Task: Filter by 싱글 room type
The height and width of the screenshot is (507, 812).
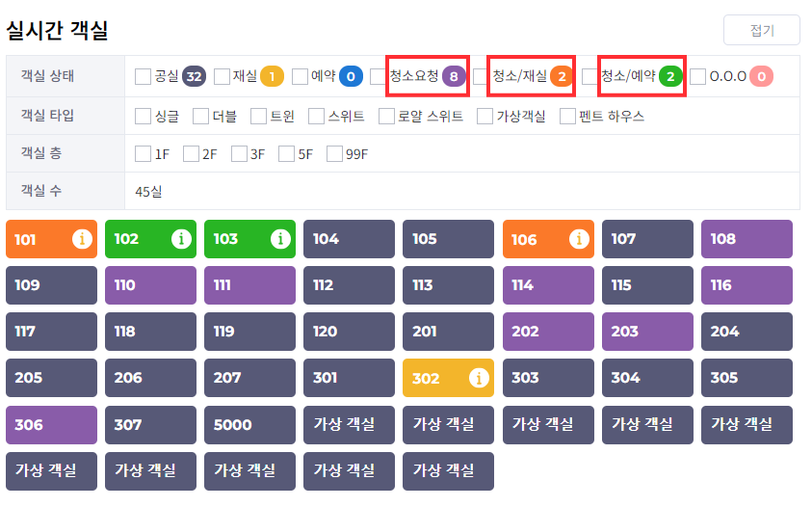Action: point(143,116)
